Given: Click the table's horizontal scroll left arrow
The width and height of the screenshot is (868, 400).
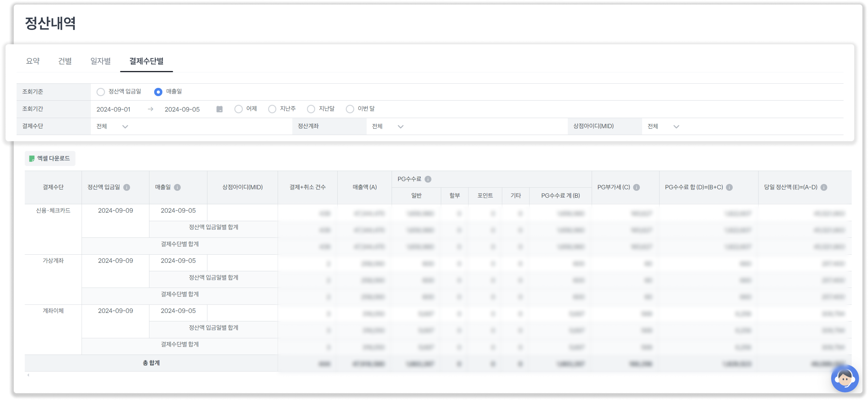Looking at the screenshot, I should (x=28, y=375).
